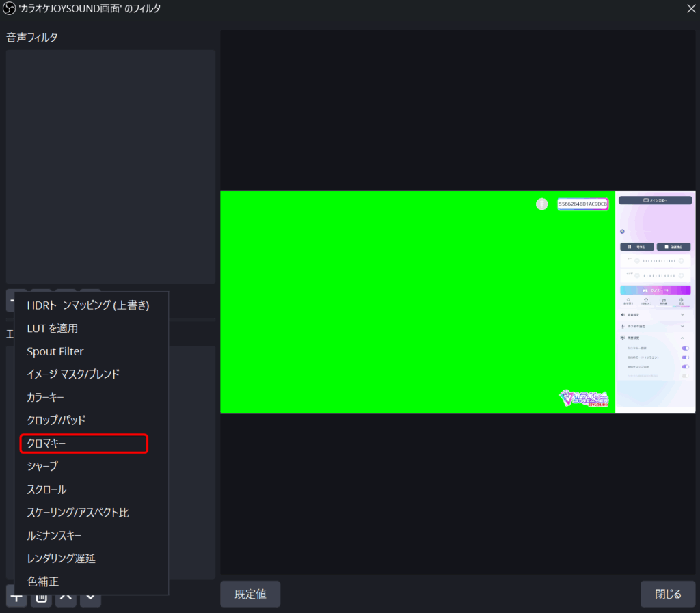
Task: Expand the 音量設定 section chevron
Action: tap(682, 315)
